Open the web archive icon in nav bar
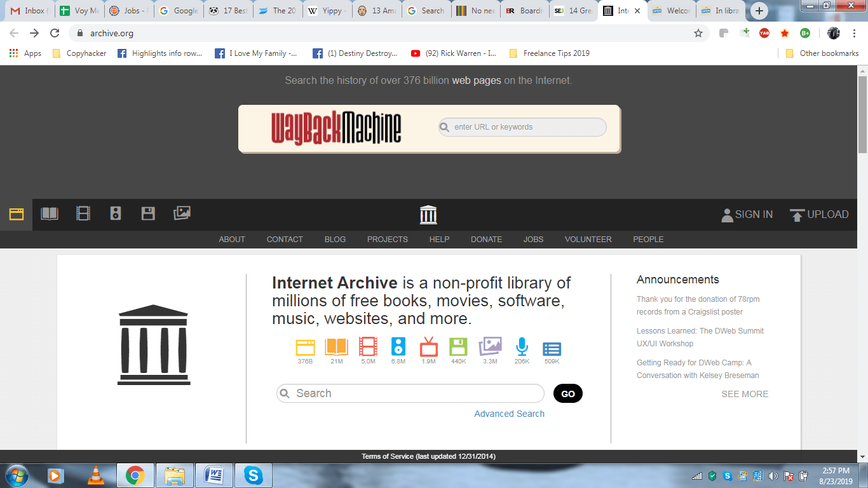The height and width of the screenshot is (488, 868). coord(17,214)
